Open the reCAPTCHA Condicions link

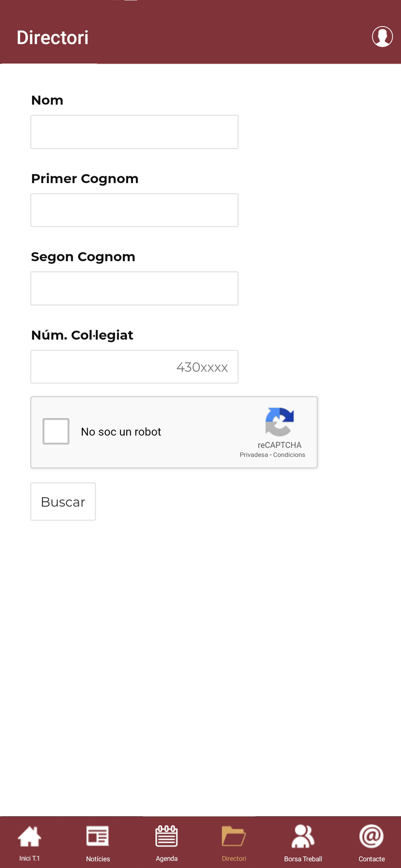pyautogui.click(x=289, y=455)
